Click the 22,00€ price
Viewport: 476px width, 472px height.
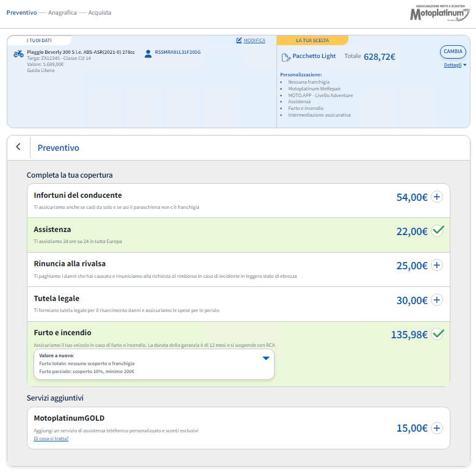click(412, 232)
